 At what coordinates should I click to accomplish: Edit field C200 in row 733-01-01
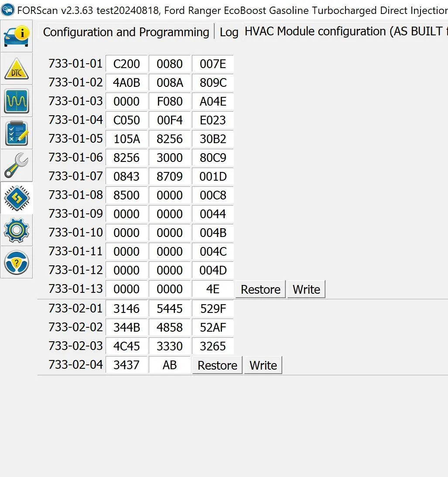127,64
